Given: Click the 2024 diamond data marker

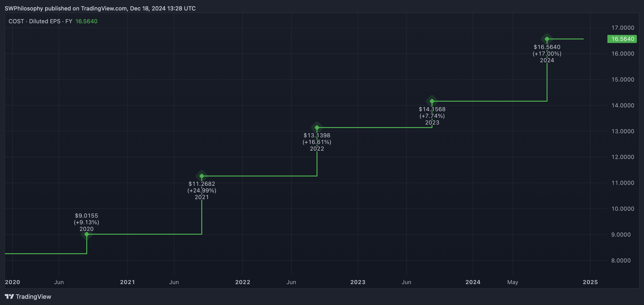Looking at the screenshot, I should 547,39.
